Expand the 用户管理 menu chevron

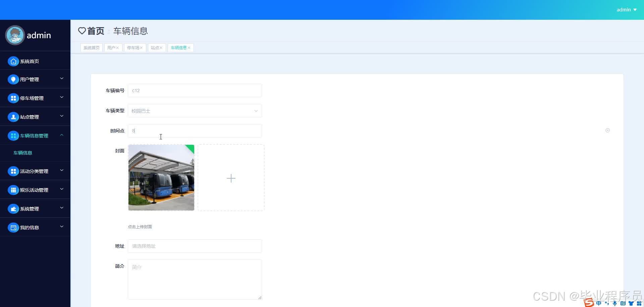click(62, 78)
